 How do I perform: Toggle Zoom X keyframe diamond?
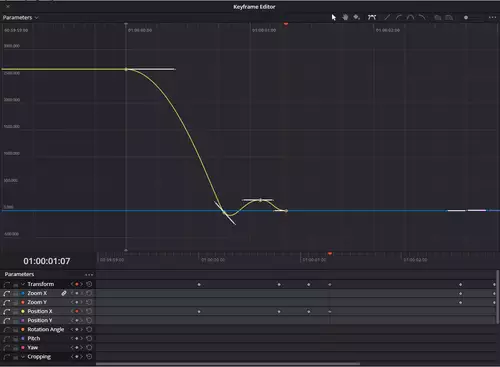tap(76, 293)
